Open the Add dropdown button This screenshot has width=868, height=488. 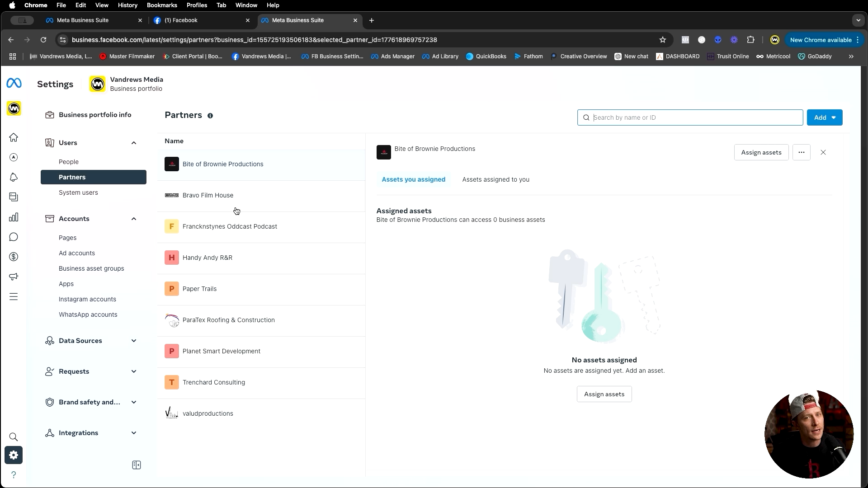coord(825,117)
